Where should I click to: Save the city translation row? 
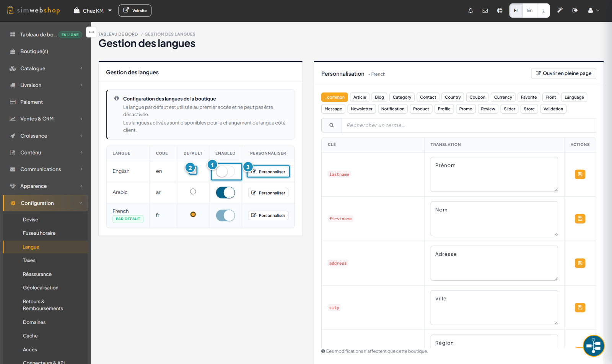point(580,307)
